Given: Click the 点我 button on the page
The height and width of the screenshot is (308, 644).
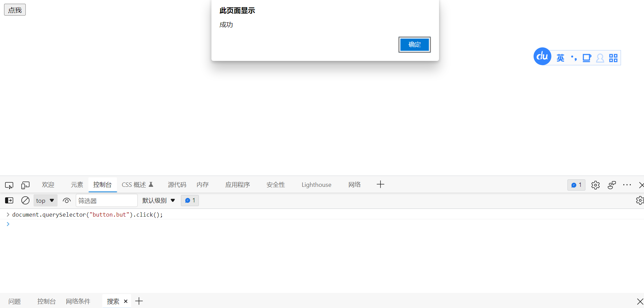Looking at the screenshot, I should (15, 9).
